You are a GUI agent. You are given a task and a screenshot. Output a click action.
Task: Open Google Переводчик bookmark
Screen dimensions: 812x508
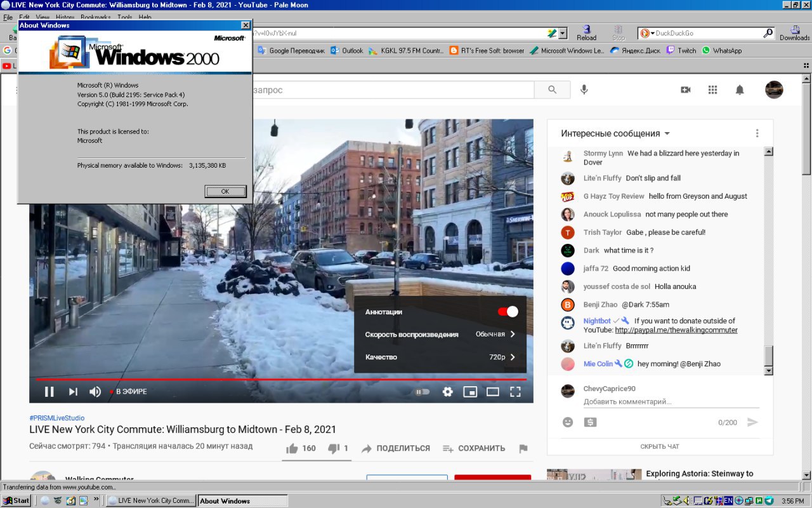click(291, 51)
